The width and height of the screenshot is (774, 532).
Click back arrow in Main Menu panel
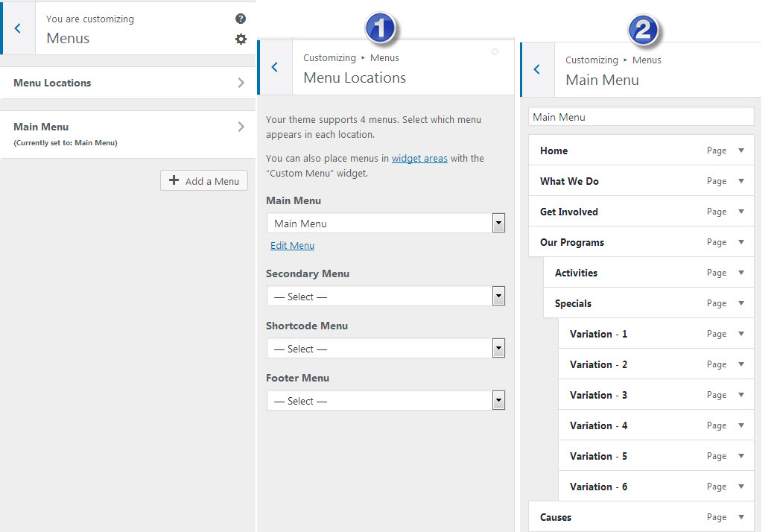point(537,70)
